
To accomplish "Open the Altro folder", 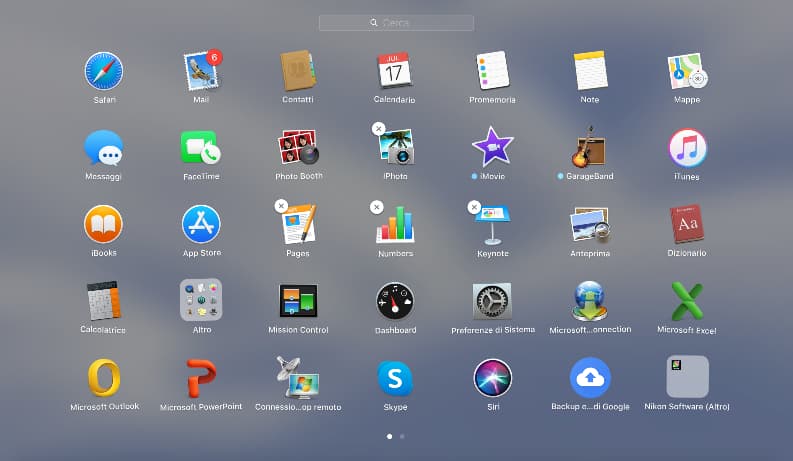I will tap(201, 300).
